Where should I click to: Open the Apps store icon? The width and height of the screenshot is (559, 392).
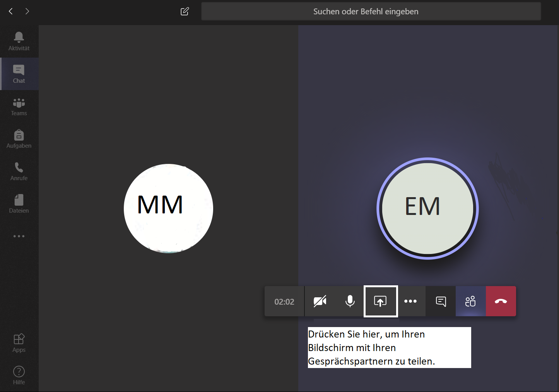(x=19, y=343)
